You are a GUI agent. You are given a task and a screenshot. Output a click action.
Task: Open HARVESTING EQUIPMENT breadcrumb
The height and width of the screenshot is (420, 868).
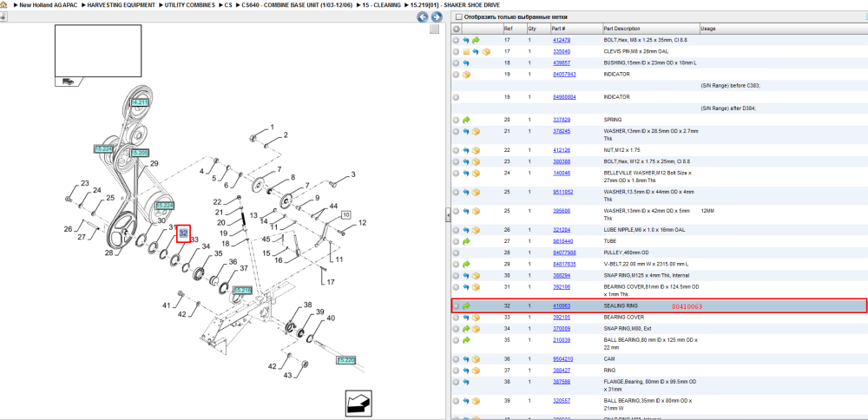pos(122,4)
